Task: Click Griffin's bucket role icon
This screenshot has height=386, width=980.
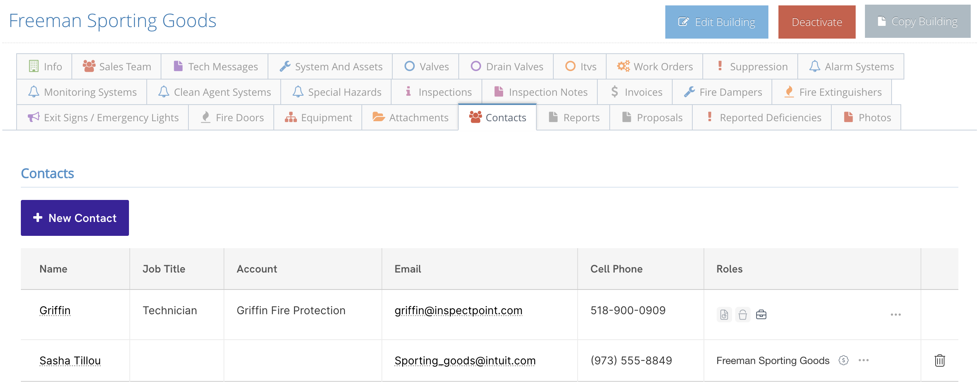Action: point(743,315)
